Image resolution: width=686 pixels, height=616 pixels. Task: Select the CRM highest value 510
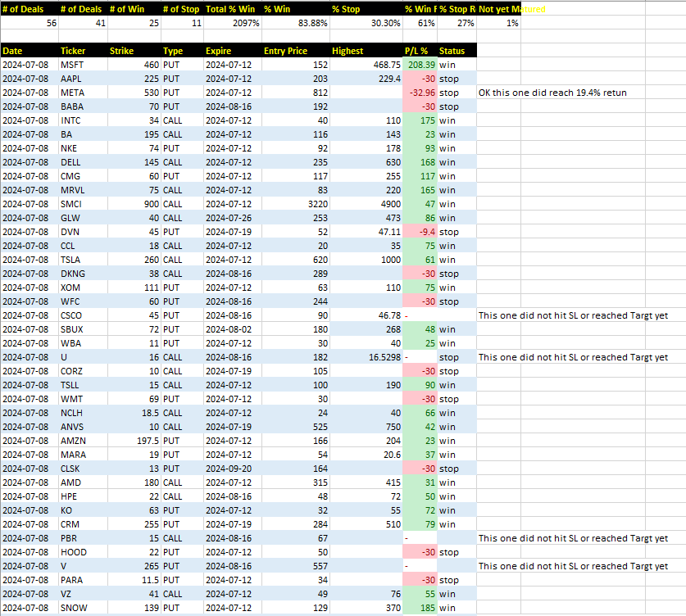click(x=366, y=524)
